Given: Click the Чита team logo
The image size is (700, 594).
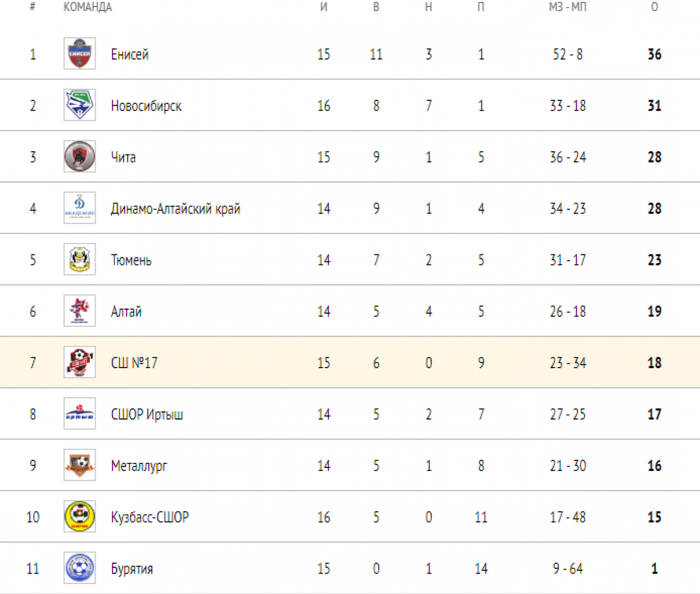Looking at the screenshot, I should pyautogui.click(x=79, y=156).
